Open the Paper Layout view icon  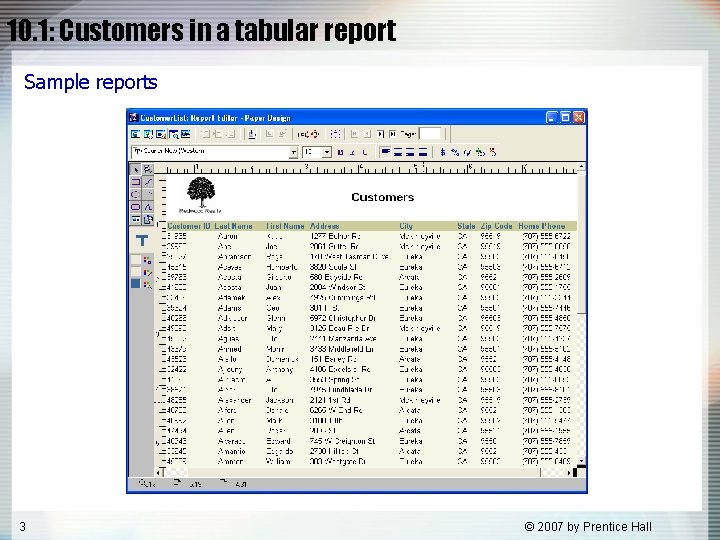161,134
